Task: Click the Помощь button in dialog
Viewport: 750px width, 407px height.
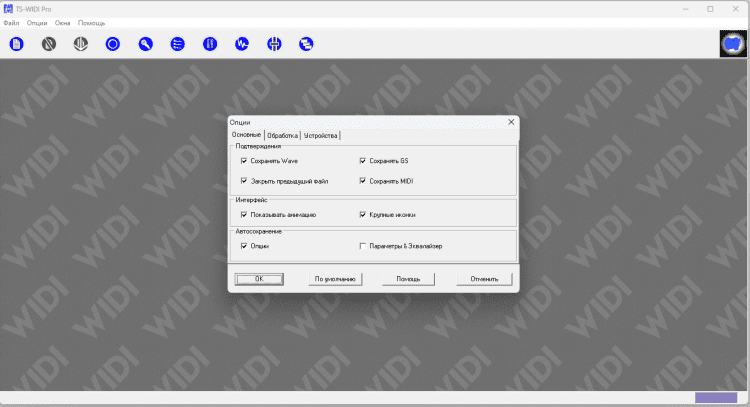Action: coord(408,279)
